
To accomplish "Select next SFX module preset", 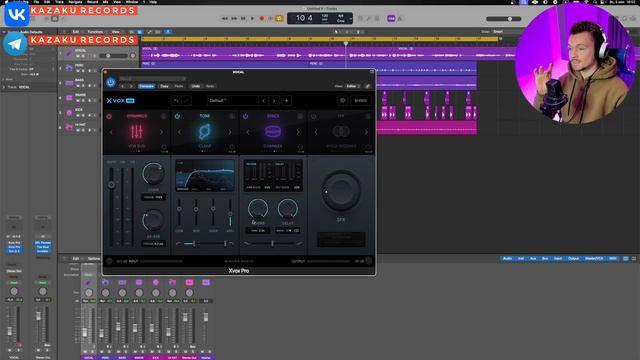I will 366,132.
